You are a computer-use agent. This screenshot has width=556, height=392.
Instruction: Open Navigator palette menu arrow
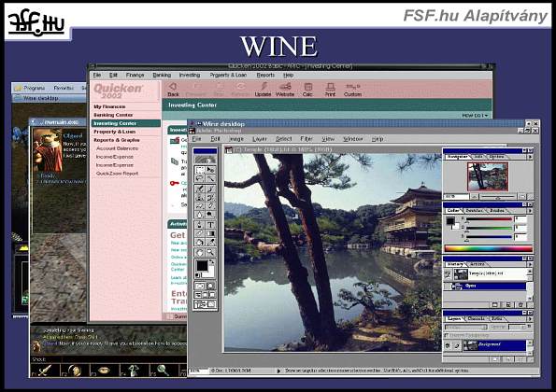(530, 157)
